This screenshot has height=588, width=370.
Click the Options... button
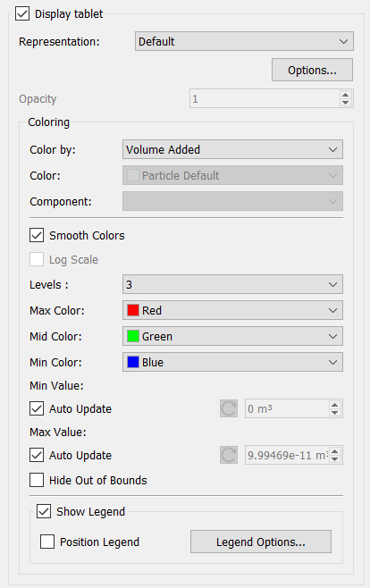click(312, 70)
